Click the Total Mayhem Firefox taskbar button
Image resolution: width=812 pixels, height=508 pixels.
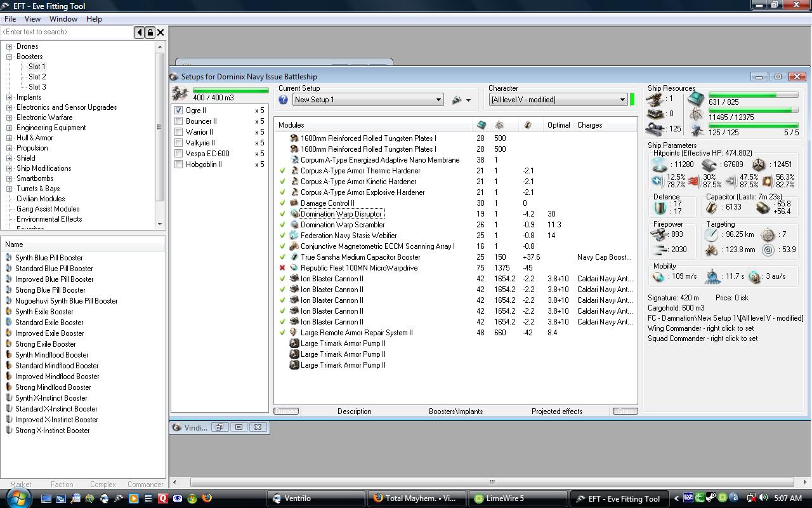tap(417, 498)
